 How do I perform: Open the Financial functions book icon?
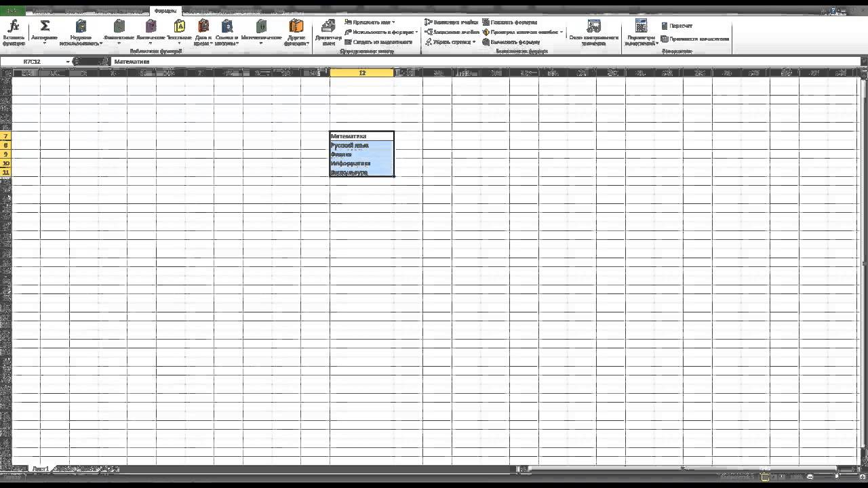pyautogui.click(x=119, y=26)
